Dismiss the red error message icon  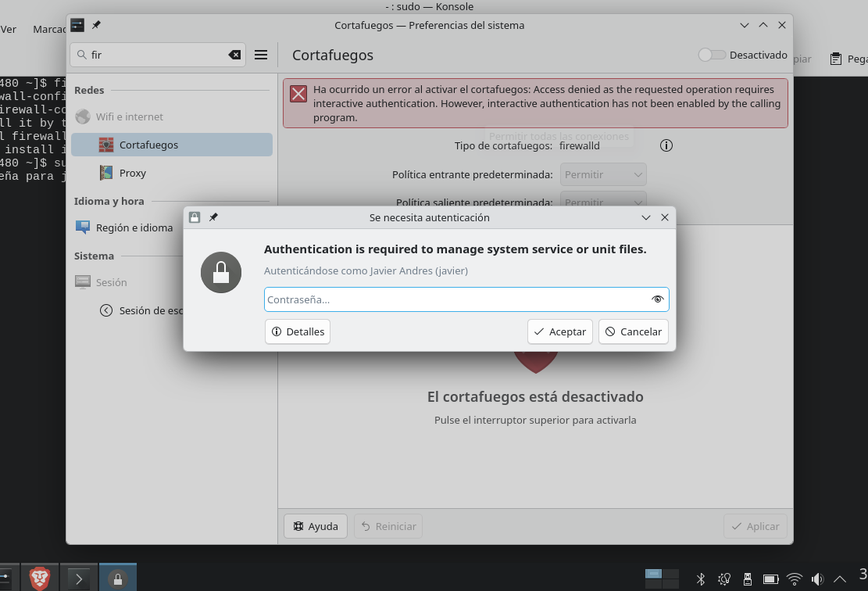(298, 94)
